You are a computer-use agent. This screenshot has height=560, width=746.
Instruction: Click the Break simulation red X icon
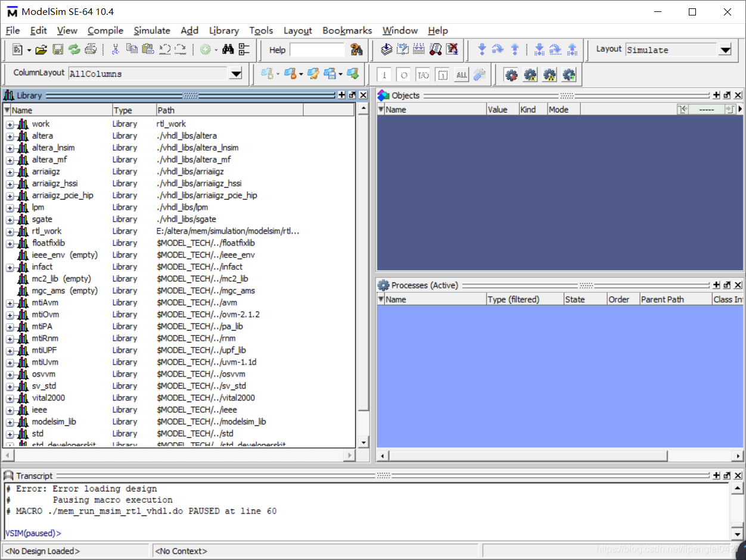[x=452, y=50]
